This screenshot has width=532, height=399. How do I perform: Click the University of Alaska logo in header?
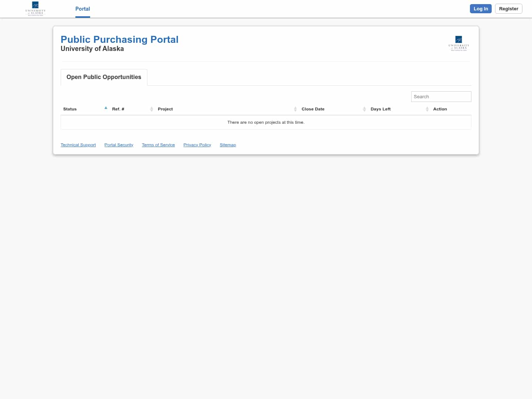(35, 8)
